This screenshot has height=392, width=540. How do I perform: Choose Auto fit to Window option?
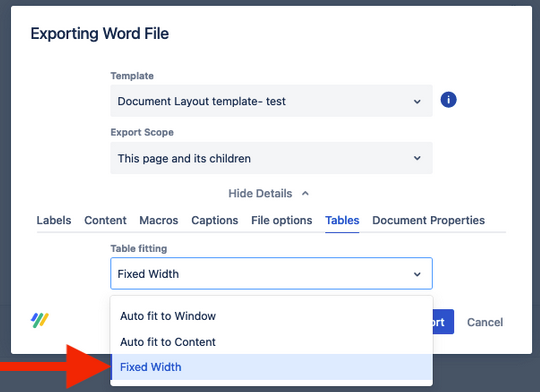coord(271,316)
